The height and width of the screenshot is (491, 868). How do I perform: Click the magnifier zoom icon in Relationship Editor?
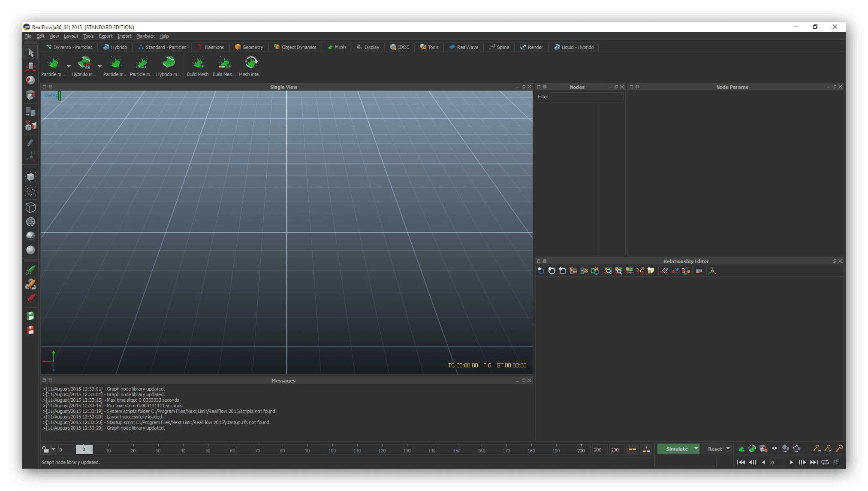pyautogui.click(x=608, y=271)
